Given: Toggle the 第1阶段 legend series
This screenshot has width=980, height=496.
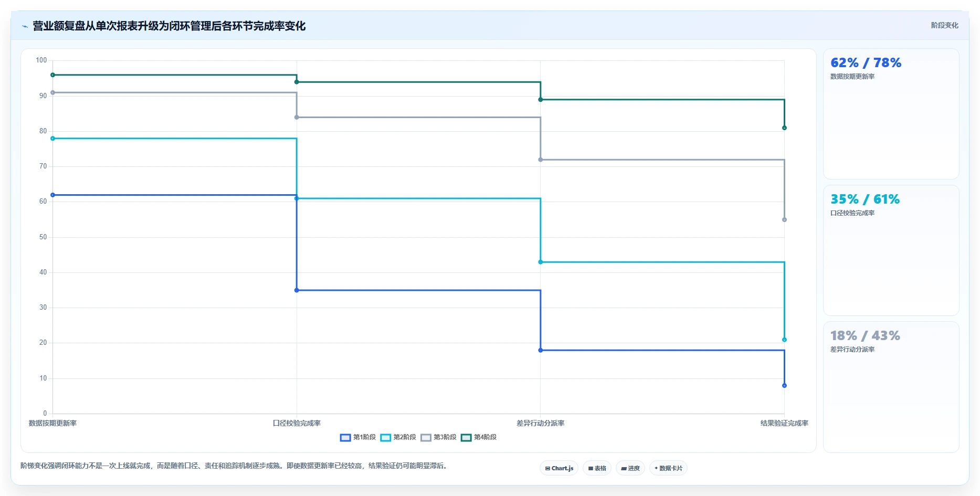Looking at the screenshot, I should (358, 437).
